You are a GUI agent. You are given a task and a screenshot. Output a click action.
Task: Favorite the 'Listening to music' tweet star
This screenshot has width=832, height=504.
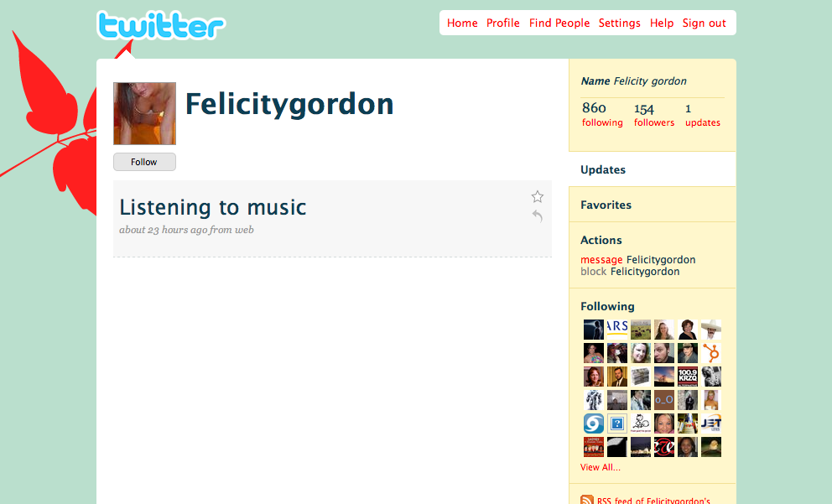537,197
